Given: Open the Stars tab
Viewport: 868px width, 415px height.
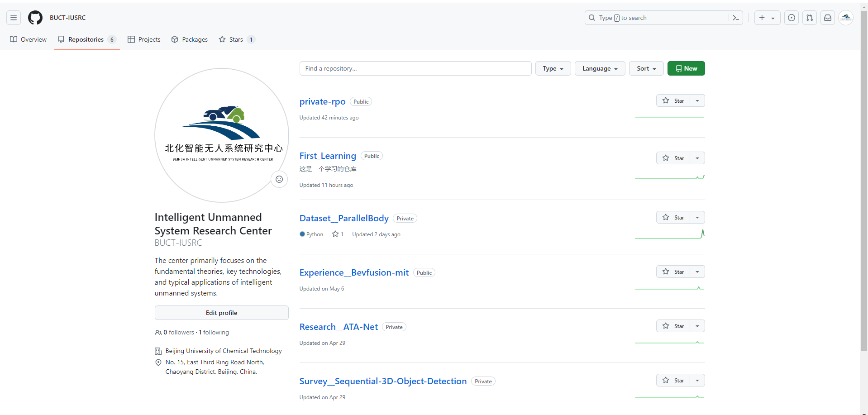Looking at the screenshot, I should 237,39.
